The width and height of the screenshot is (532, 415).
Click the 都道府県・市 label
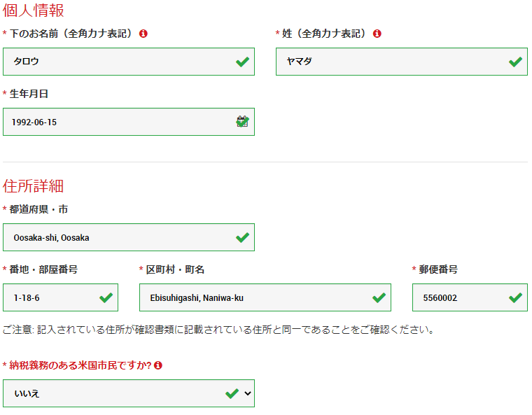click(x=38, y=209)
